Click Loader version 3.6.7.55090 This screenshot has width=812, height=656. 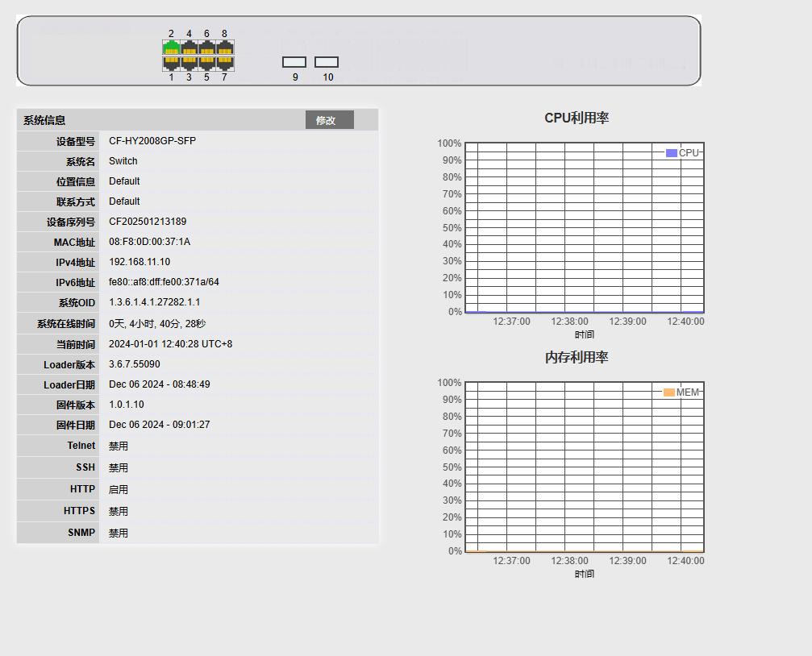pyautogui.click(x=134, y=364)
